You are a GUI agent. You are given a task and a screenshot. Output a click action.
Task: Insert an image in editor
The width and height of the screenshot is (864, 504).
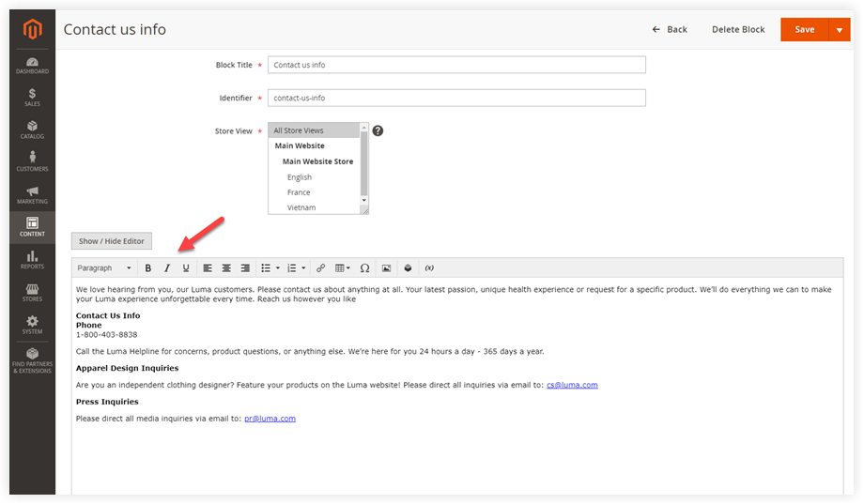(x=386, y=268)
